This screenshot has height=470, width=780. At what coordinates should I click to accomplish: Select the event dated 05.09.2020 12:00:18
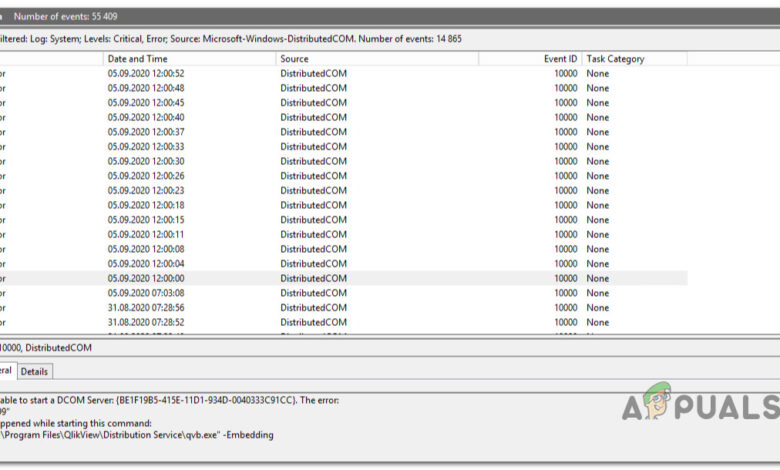coord(344,205)
